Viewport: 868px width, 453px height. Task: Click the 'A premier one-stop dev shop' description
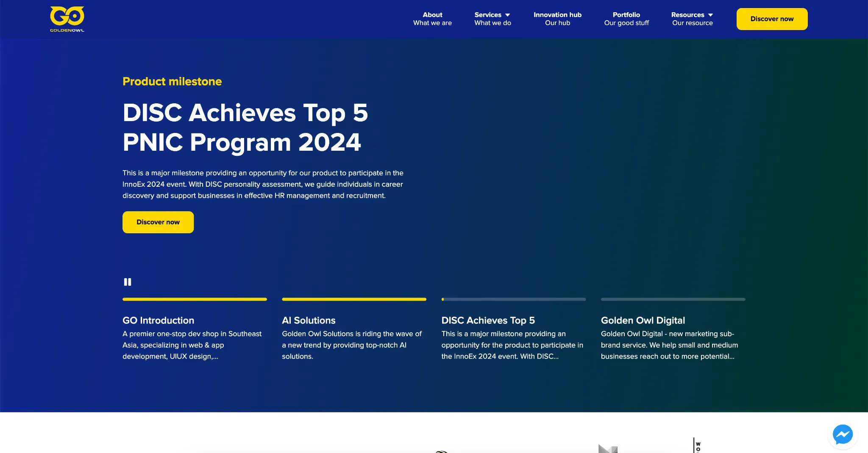pos(192,345)
